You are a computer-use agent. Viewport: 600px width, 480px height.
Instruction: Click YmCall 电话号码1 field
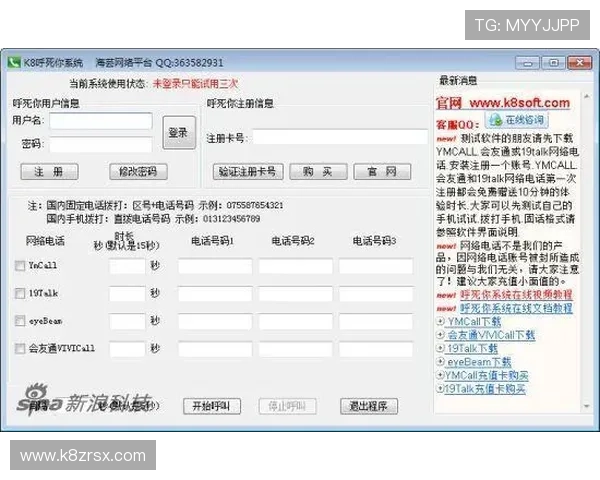tap(215, 266)
